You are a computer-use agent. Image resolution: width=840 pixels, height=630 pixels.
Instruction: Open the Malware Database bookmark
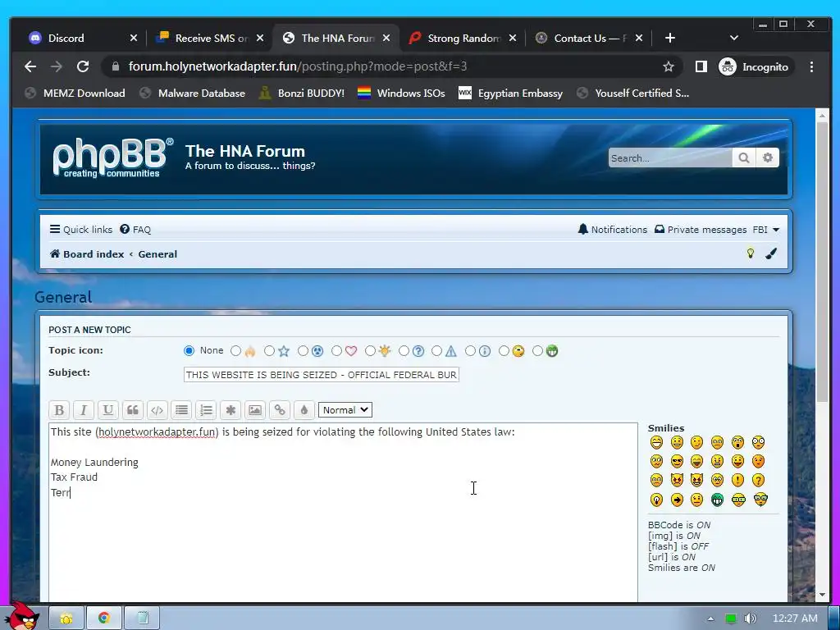tap(192, 94)
